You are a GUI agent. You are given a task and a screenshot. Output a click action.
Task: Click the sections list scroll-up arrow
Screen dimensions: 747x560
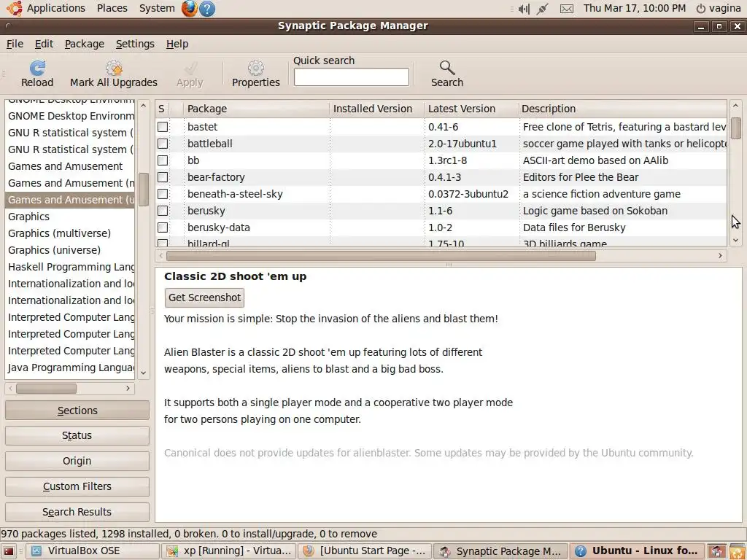tap(144, 105)
